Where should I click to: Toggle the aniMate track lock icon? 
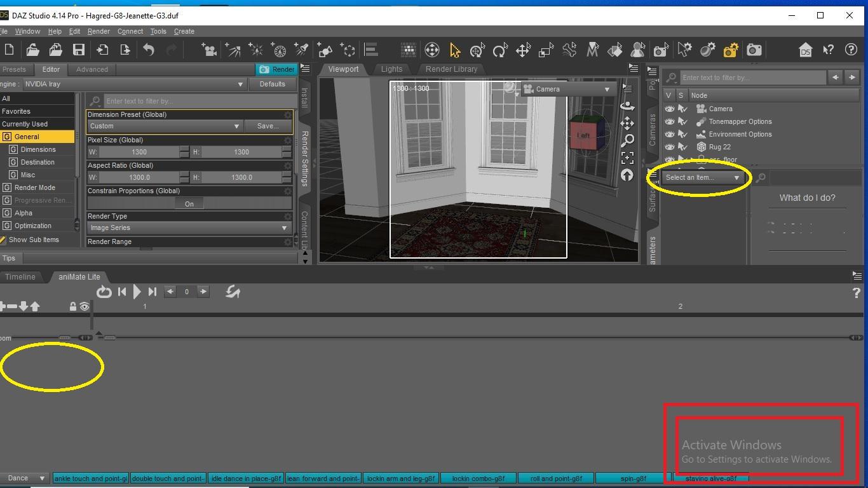click(x=72, y=306)
